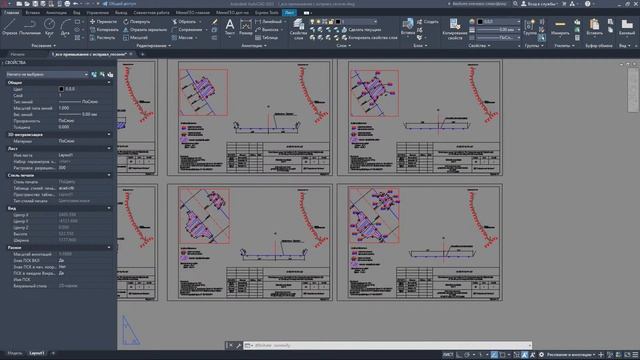The image size is (640, 360).
Task: Expand the Рисование panel dropdown
Action: 44,46
